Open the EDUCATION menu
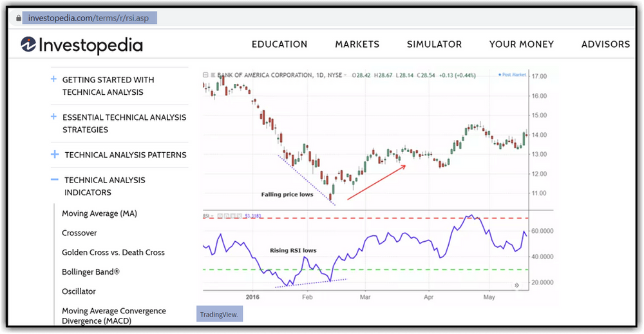 tap(279, 44)
